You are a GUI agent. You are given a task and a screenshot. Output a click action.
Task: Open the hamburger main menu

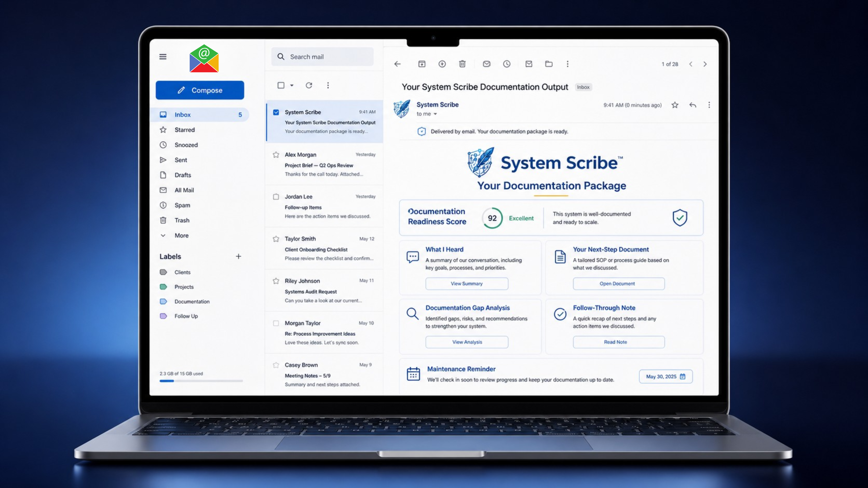click(x=163, y=57)
